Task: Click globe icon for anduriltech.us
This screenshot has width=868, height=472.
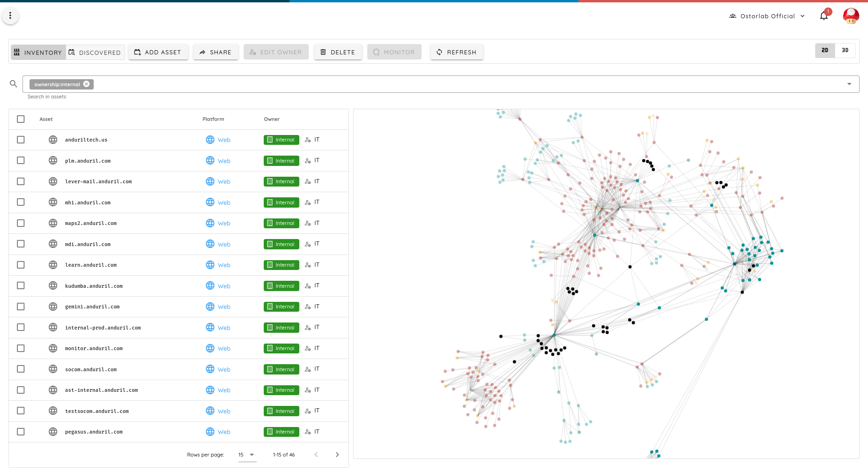Action: [x=53, y=140]
